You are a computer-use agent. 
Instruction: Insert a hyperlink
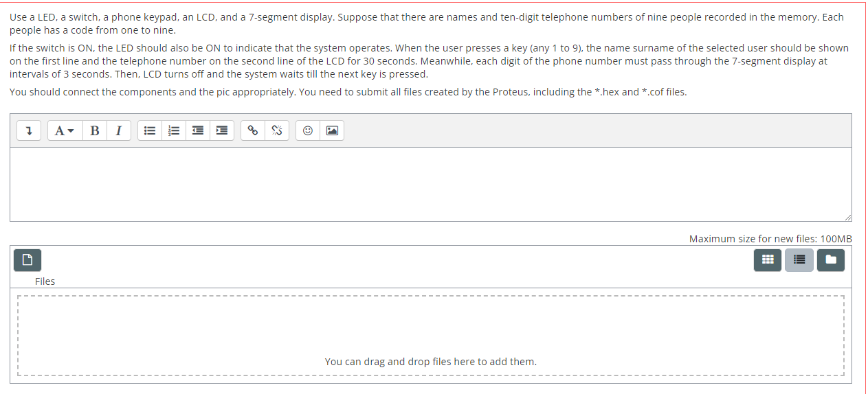click(253, 130)
